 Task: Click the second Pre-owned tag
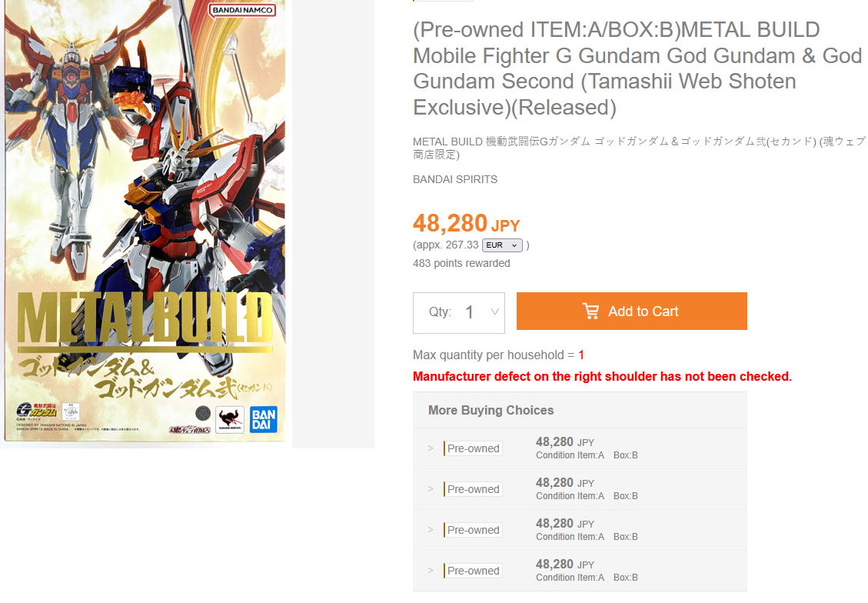tap(473, 489)
